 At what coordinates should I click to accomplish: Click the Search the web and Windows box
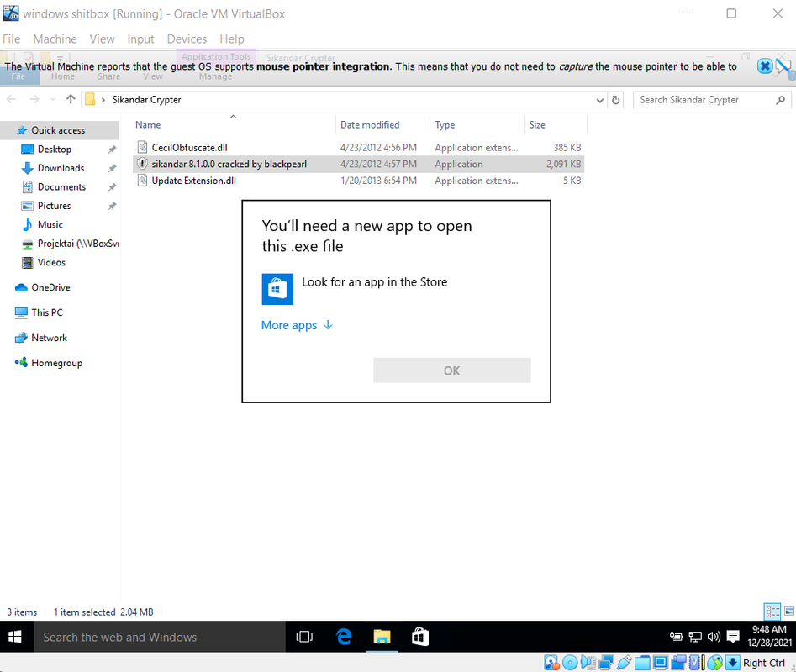(x=160, y=637)
